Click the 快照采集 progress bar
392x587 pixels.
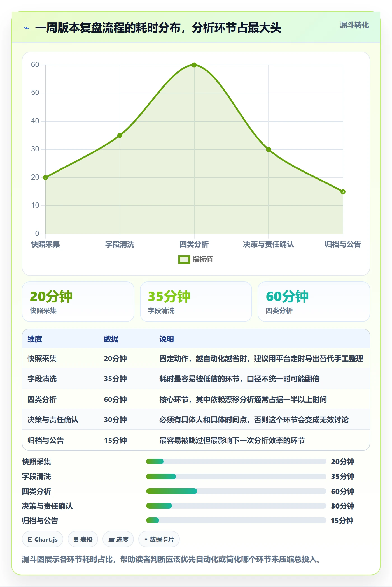[x=236, y=461]
